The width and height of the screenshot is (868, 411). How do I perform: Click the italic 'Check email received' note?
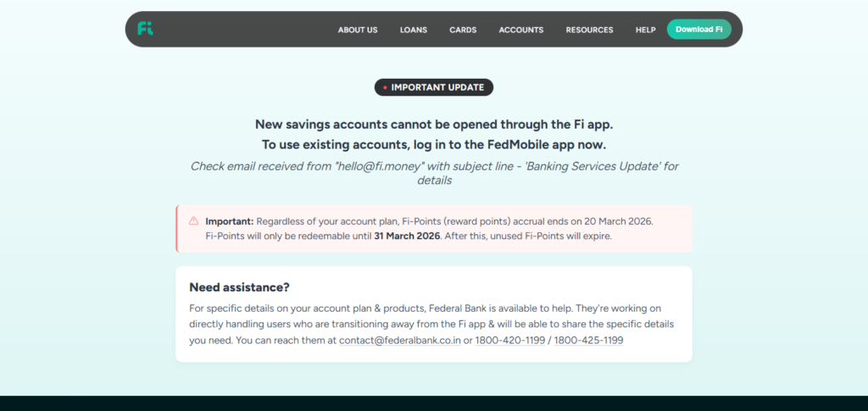pos(434,166)
